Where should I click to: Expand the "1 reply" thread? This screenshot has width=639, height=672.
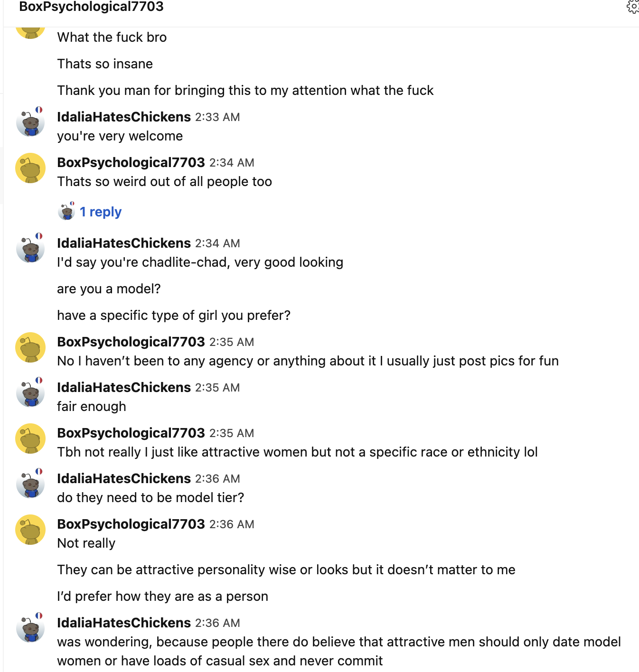click(x=101, y=212)
